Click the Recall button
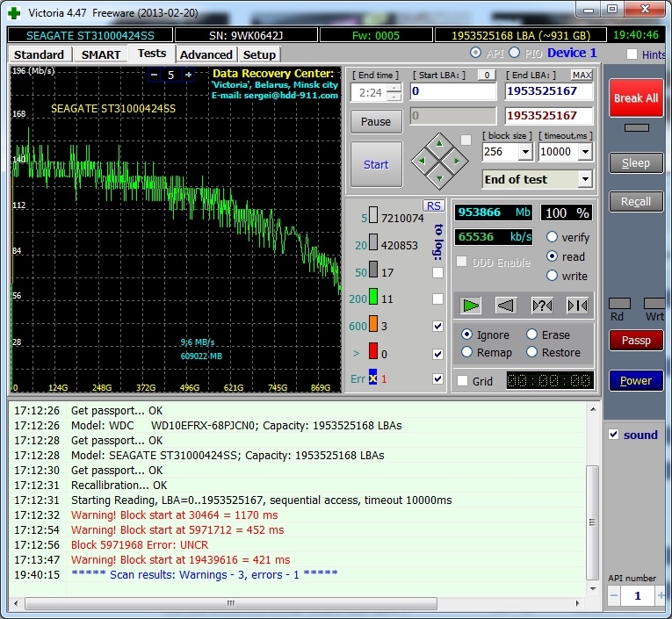The image size is (672, 619). click(x=636, y=201)
